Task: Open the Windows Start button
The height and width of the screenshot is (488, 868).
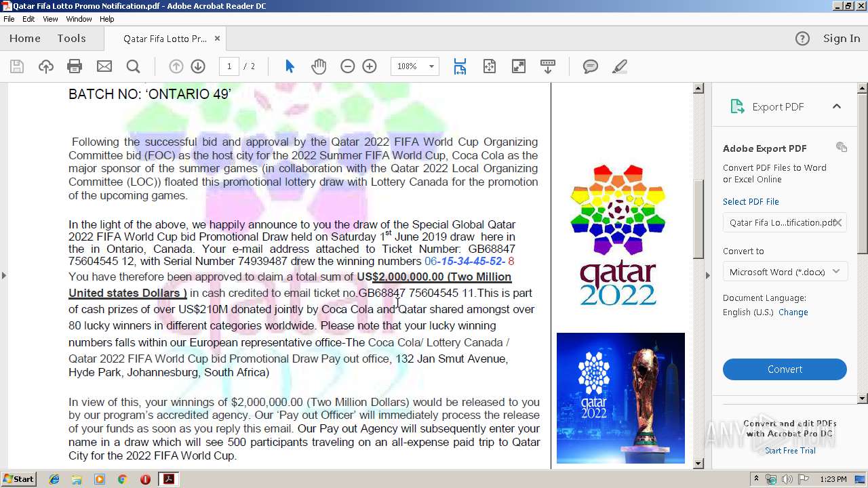Action: 19,479
